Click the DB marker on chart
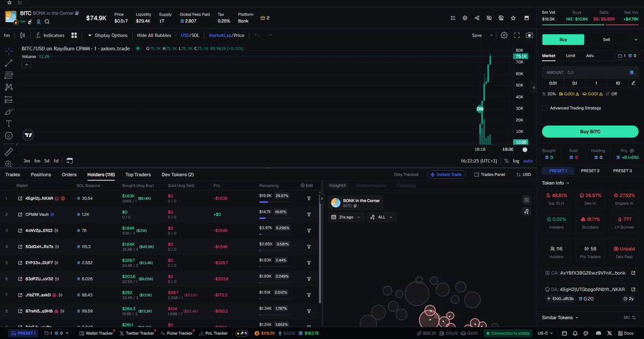 (480, 109)
